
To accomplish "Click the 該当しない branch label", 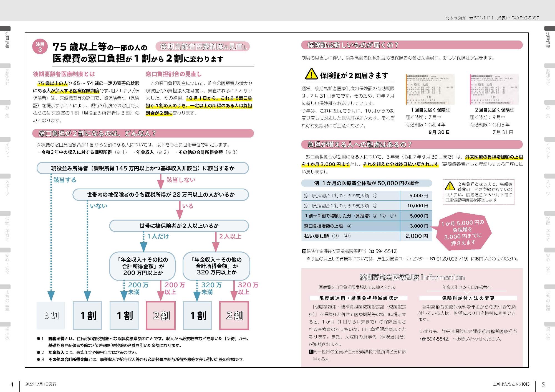I will tap(181, 180).
